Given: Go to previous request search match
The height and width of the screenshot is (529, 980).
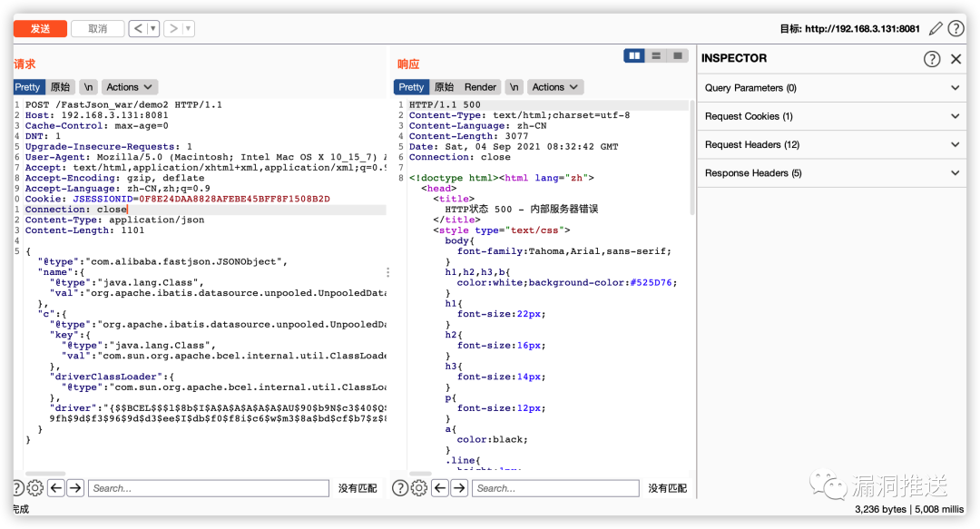Looking at the screenshot, I should point(55,488).
